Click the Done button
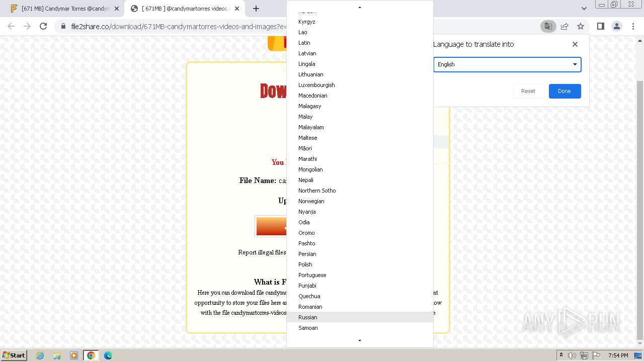 (x=565, y=91)
